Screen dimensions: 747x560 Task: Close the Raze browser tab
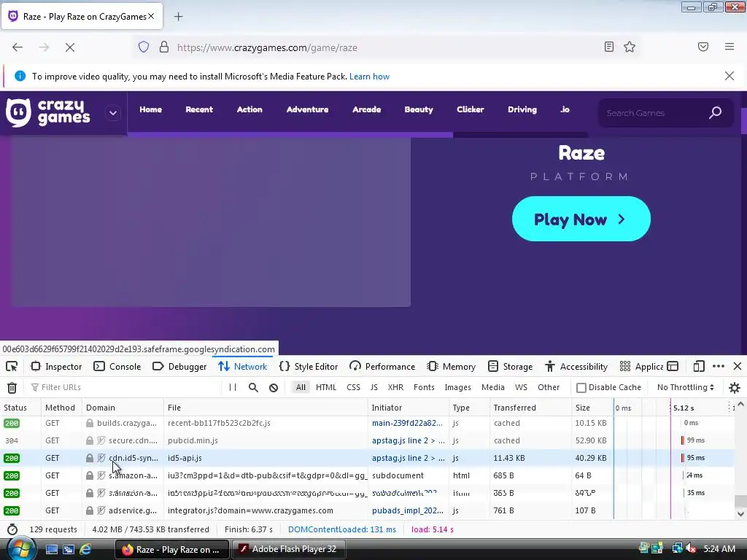pyautogui.click(x=151, y=16)
